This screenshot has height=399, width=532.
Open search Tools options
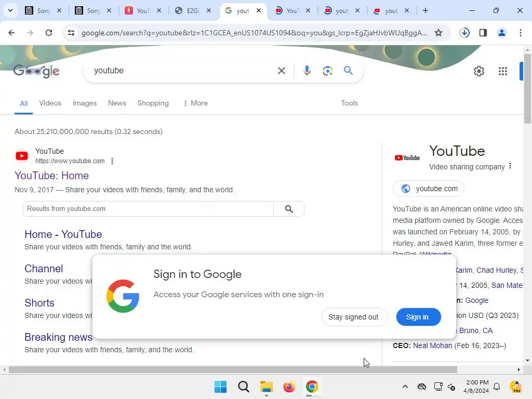pyautogui.click(x=349, y=103)
